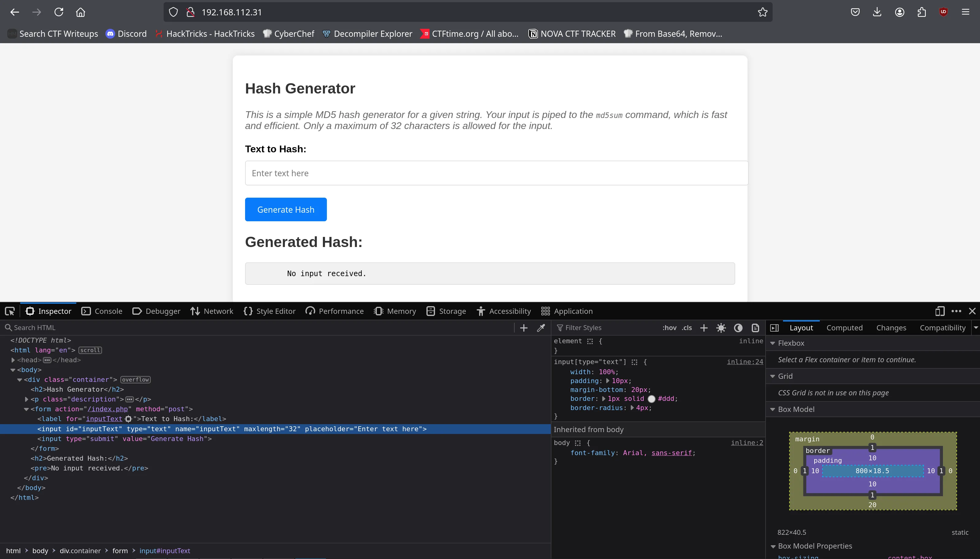Open the tracking protection shield panel

point(173,12)
